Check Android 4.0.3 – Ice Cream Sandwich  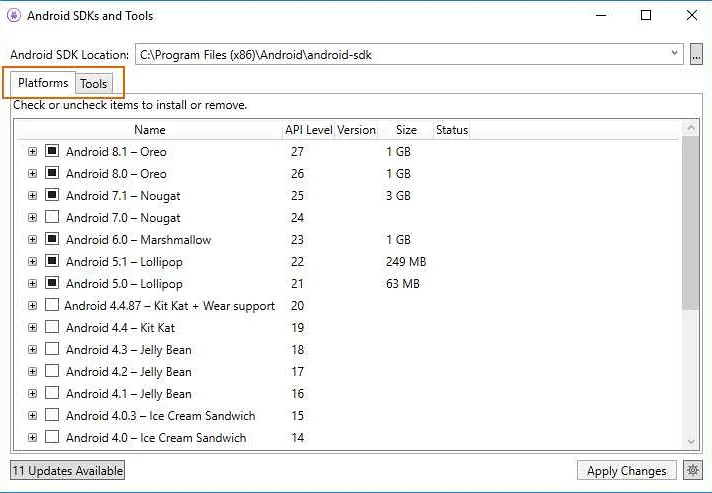[52, 415]
